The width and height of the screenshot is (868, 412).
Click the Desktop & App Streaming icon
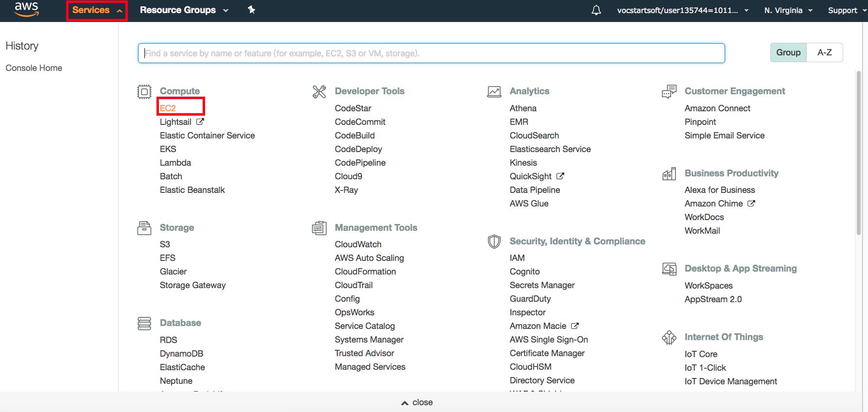click(x=669, y=269)
